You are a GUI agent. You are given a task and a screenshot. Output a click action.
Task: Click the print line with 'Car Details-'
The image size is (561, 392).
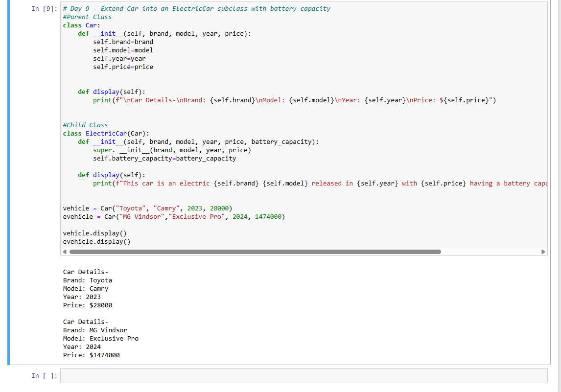coord(295,100)
